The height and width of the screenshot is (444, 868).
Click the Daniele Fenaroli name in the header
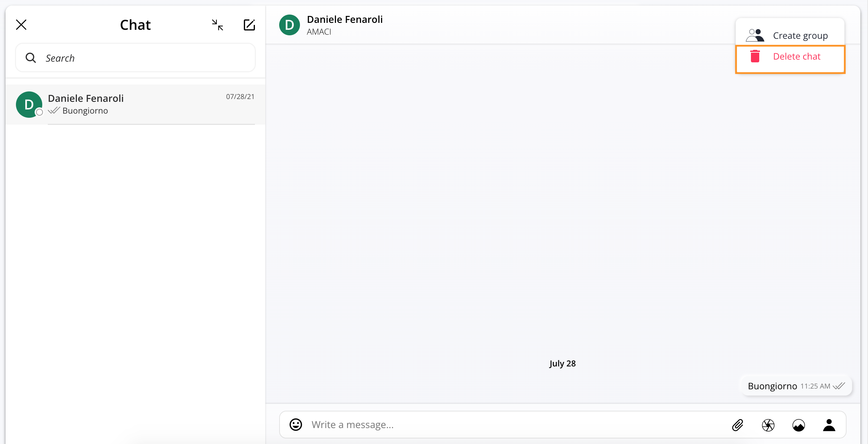click(345, 19)
